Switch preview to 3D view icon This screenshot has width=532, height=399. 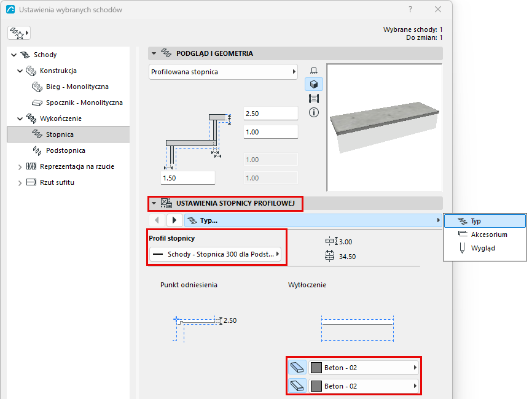coord(314,84)
